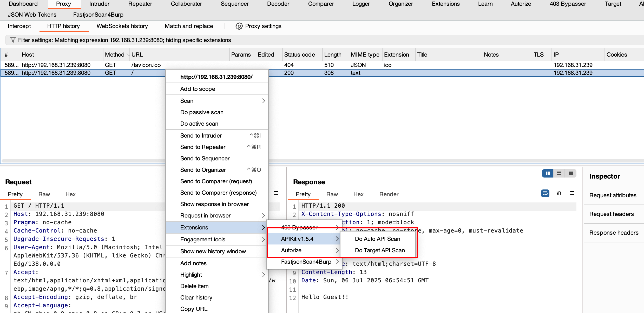This screenshot has height=313, width=644.
Task: Select side-by-side layout icon in Response panel
Action: coord(548,173)
